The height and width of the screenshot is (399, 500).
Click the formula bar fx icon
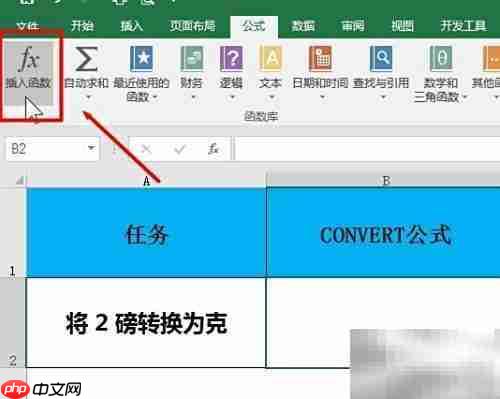click(x=213, y=149)
